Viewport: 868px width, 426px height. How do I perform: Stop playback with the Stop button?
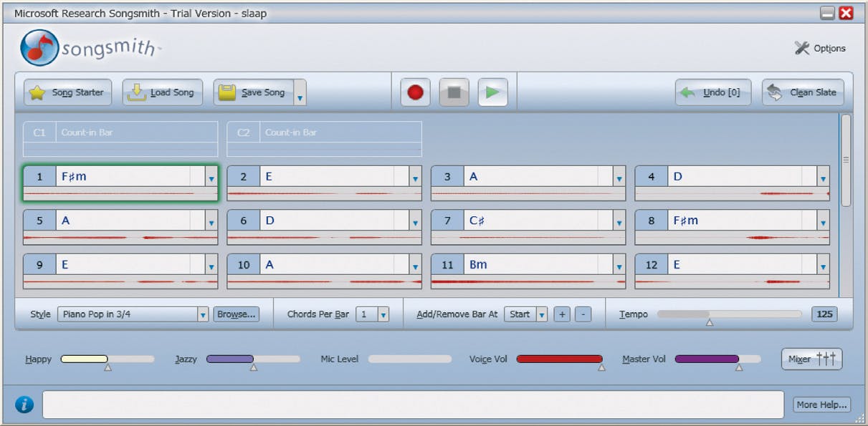coord(454,92)
